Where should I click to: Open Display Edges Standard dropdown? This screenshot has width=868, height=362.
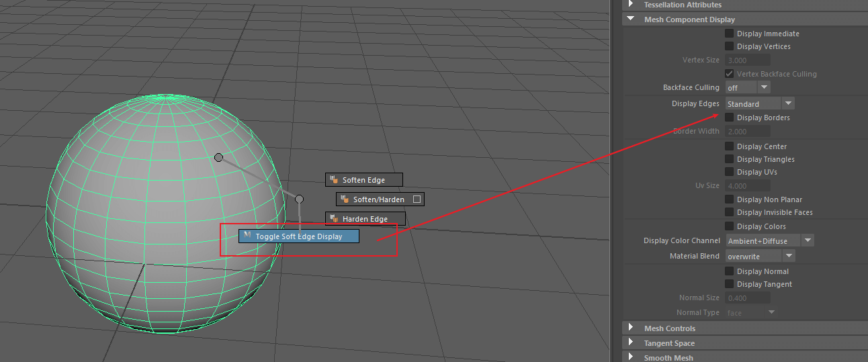click(x=760, y=103)
